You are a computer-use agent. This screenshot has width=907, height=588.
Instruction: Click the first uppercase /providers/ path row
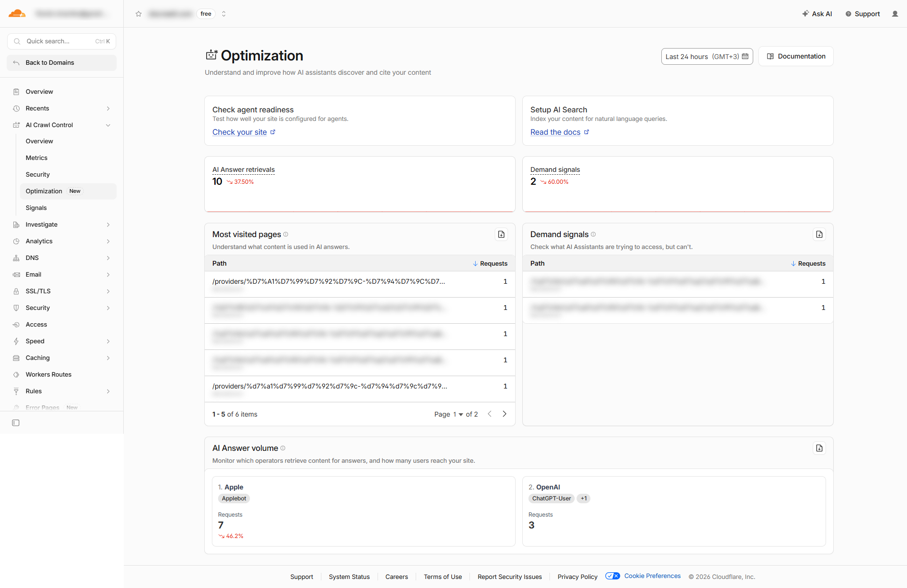tap(360, 285)
